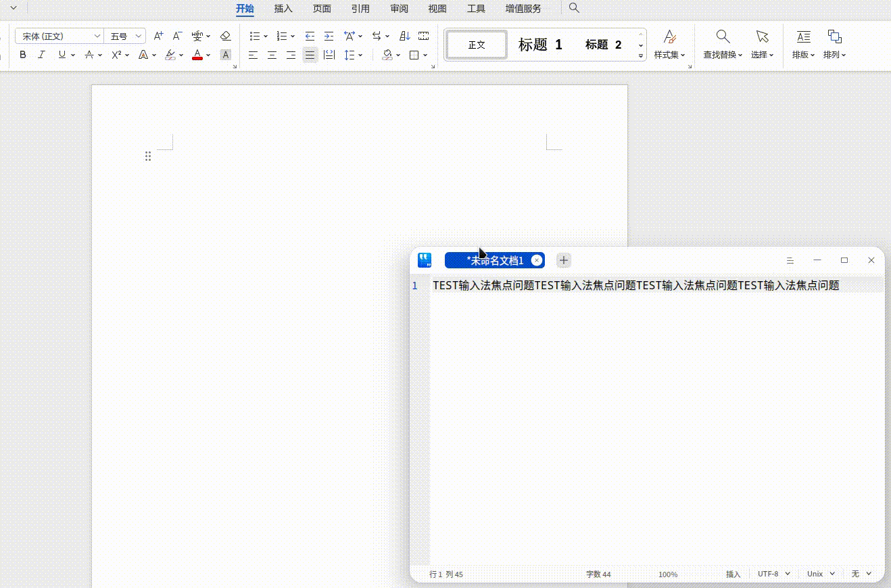Toggle bold formatting
The width and height of the screenshot is (891, 588).
click(x=23, y=55)
